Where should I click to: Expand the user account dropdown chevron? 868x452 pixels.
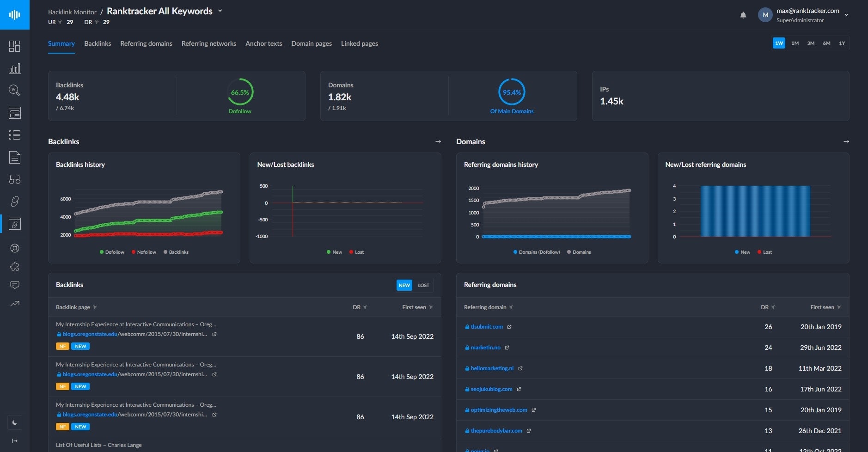(x=846, y=15)
